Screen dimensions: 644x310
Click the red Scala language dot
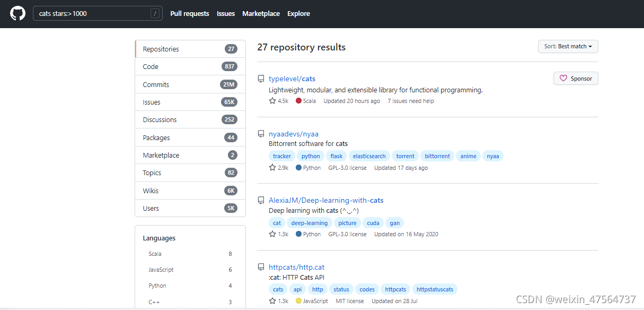[x=299, y=101]
